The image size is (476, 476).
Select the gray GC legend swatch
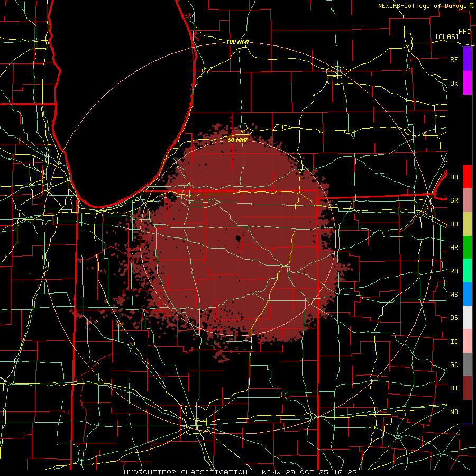click(467, 364)
